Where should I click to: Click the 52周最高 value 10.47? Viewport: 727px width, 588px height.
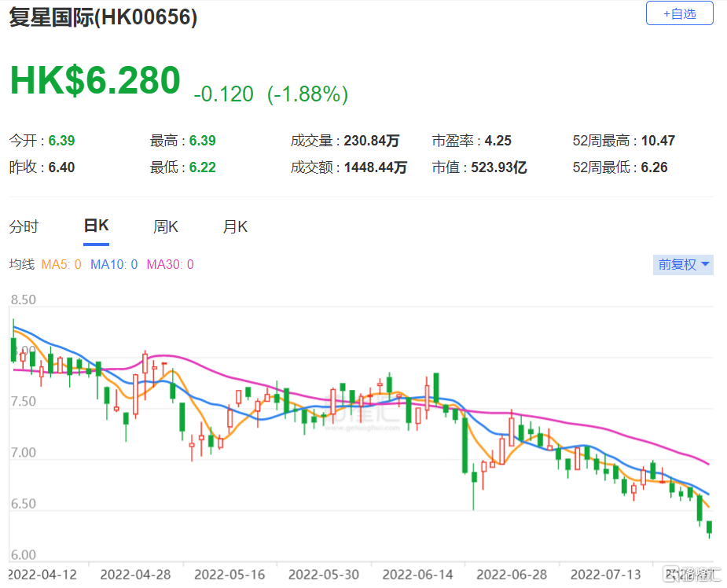[658, 141]
